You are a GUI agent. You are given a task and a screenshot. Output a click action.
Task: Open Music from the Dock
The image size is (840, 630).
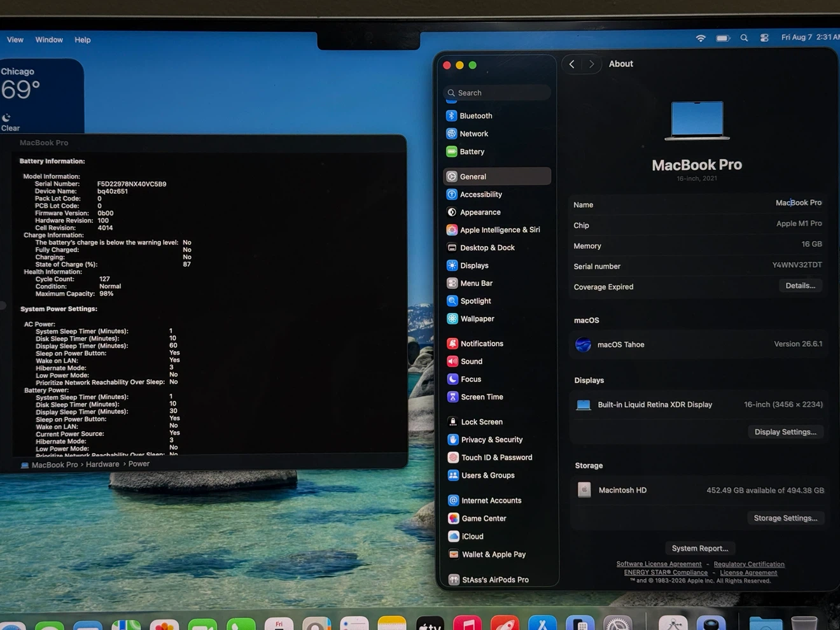pyautogui.click(x=468, y=624)
